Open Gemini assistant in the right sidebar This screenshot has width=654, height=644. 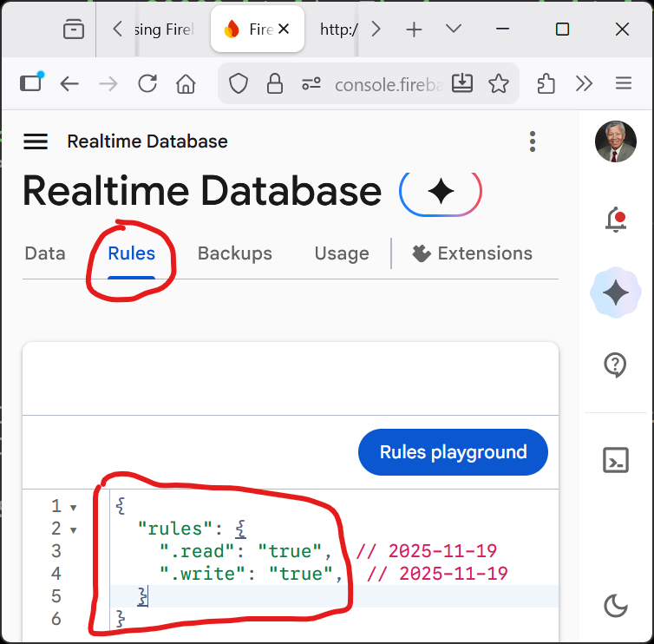tap(615, 293)
